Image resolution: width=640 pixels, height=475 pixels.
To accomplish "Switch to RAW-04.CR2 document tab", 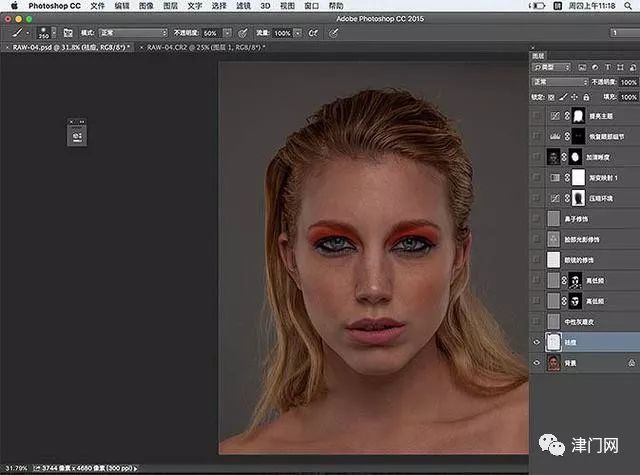I will [206, 47].
